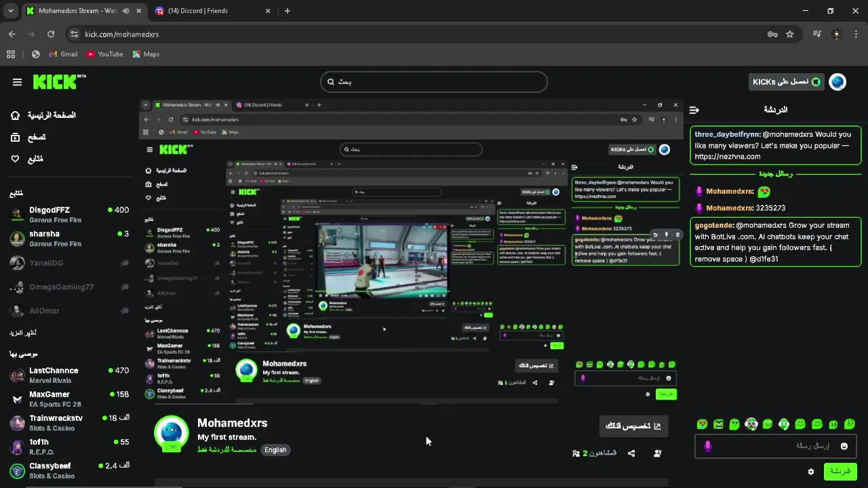Viewport: 868px width, 488px height.
Task: Open DisgodFFZ channel in sidebar
Action: coord(69,215)
